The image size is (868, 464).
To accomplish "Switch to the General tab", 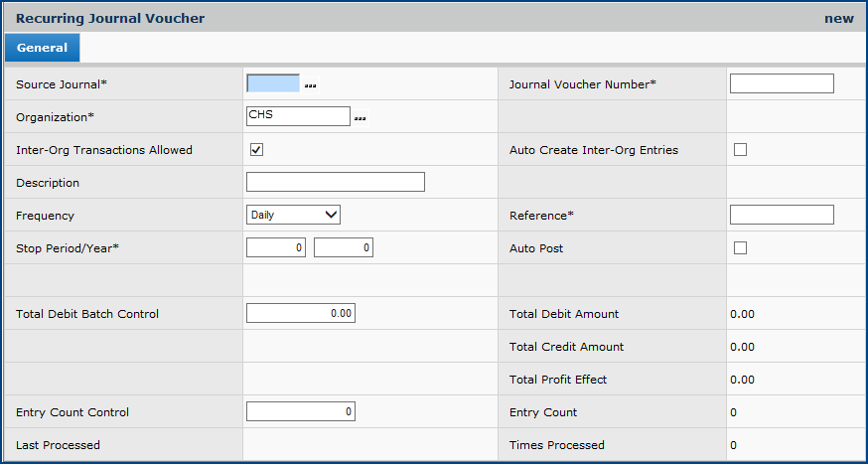I will click(42, 48).
